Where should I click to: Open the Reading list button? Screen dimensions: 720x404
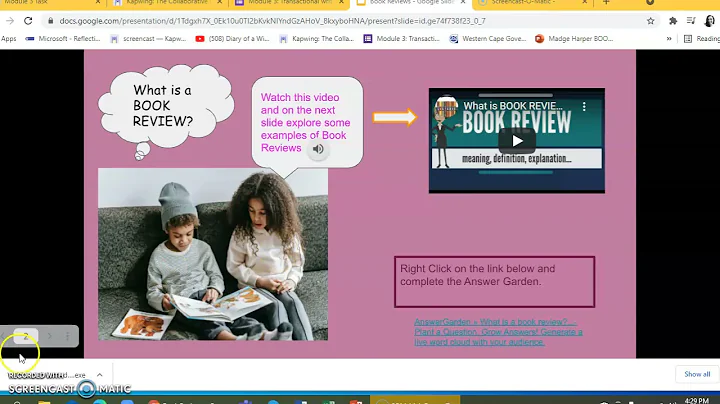[x=702, y=39]
